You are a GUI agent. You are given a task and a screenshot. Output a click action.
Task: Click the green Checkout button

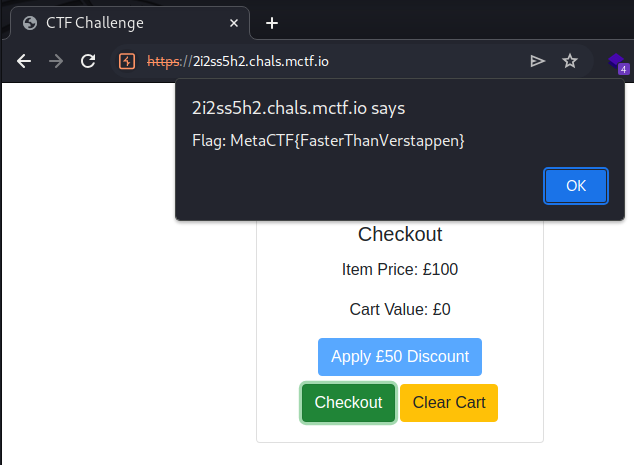(348, 403)
